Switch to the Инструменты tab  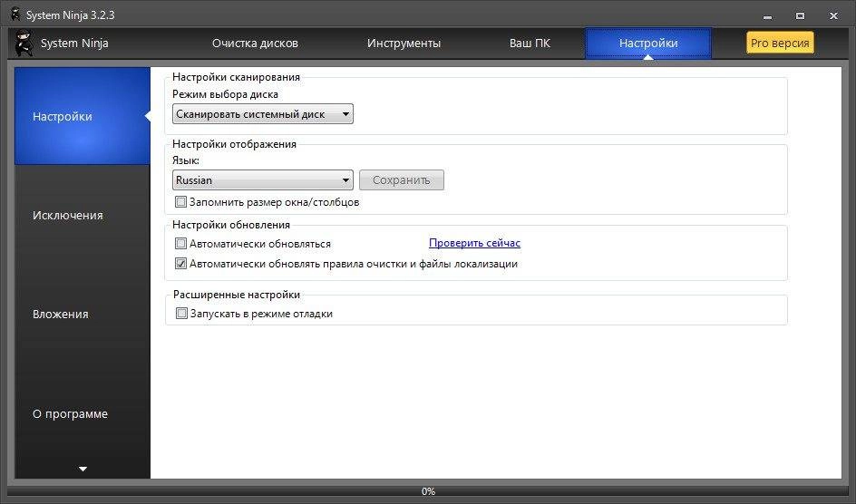(404, 44)
